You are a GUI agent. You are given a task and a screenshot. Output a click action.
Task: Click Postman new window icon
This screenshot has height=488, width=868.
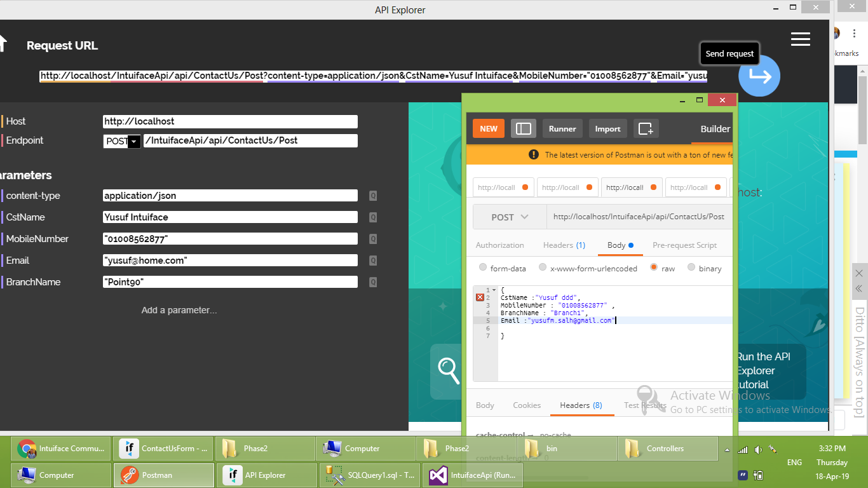coord(646,129)
